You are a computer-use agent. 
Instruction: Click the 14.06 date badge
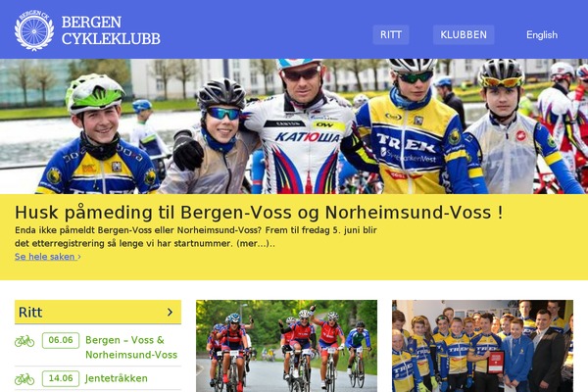[61, 378]
